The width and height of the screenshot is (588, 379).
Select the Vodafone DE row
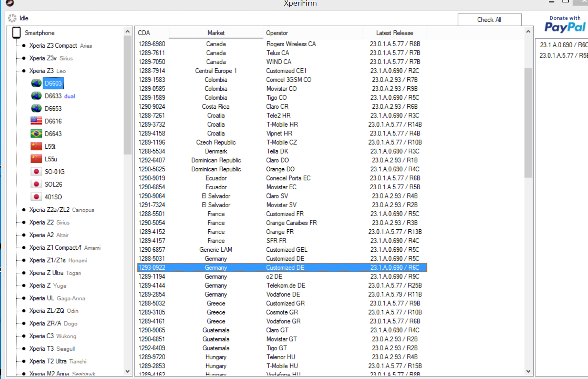click(282, 294)
